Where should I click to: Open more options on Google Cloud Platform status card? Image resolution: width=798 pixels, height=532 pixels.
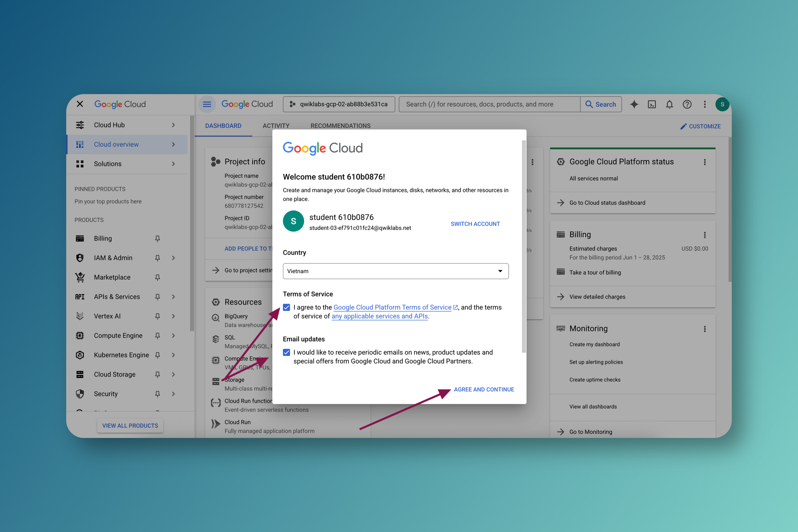pos(705,162)
